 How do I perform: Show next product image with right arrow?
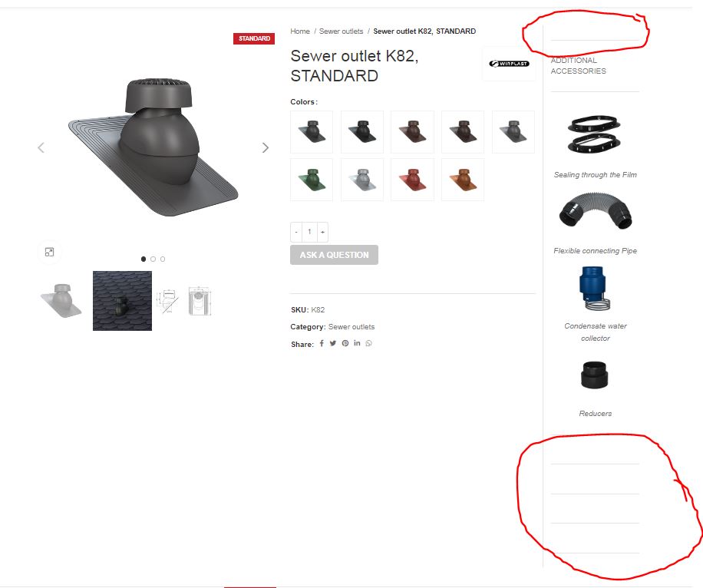(x=266, y=147)
